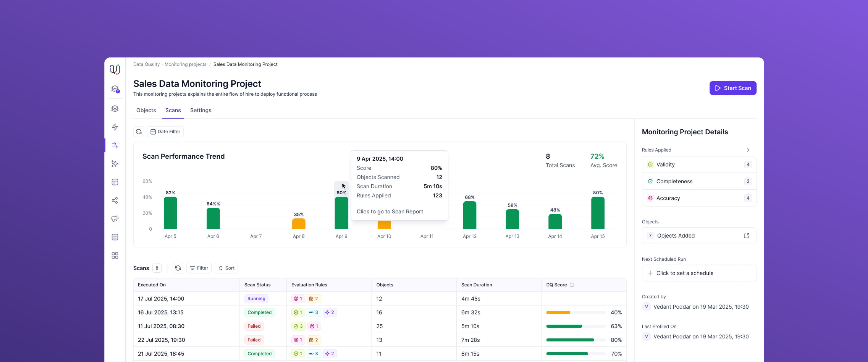Open the share nodes sidebar icon

(115, 200)
